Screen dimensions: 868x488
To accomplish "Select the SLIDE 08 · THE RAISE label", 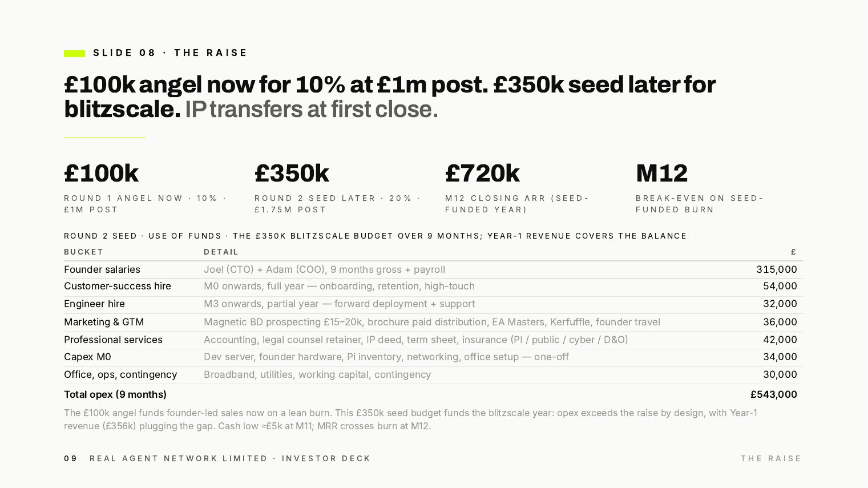I will (x=170, y=53).
